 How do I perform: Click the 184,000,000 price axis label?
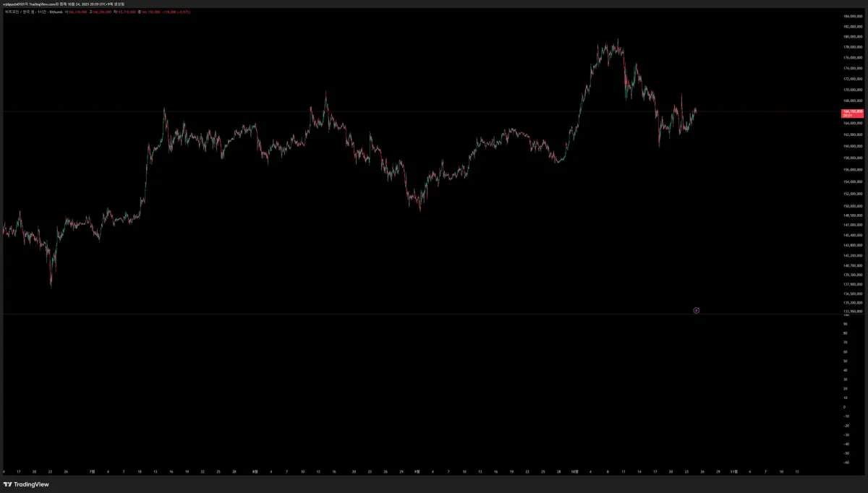[x=854, y=16]
